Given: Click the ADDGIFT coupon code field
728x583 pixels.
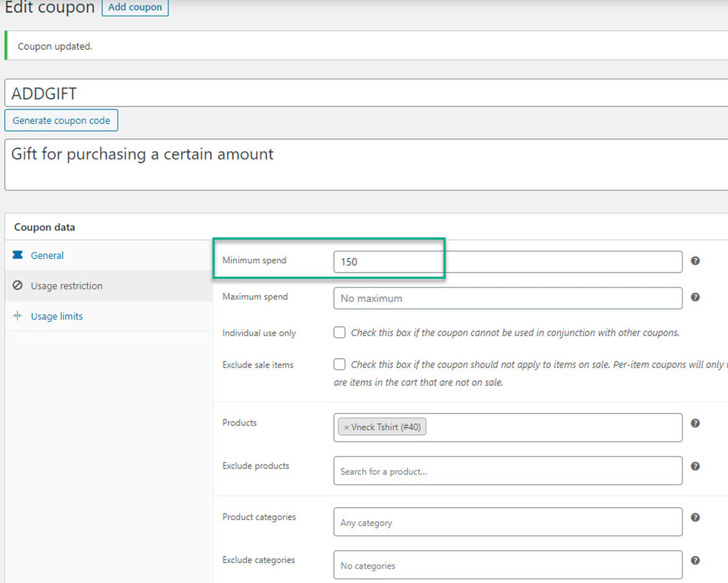Looking at the screenshot, I should point(364,94).
